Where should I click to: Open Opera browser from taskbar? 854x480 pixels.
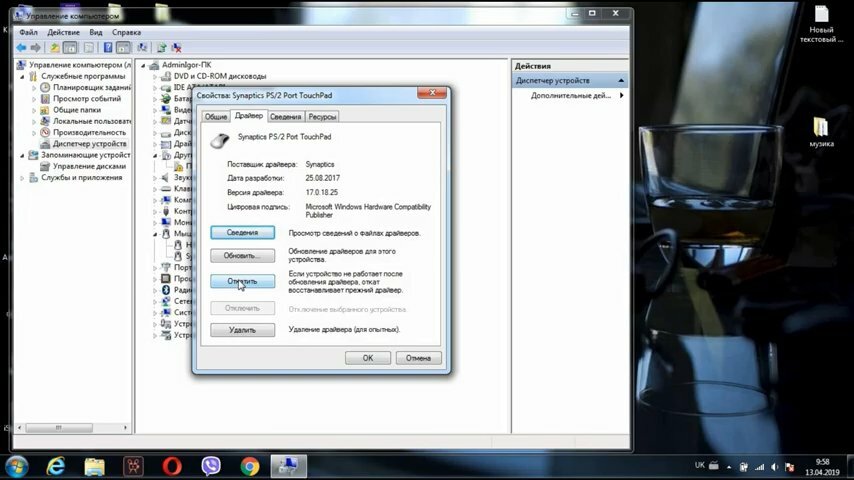[x=172, y=467]
